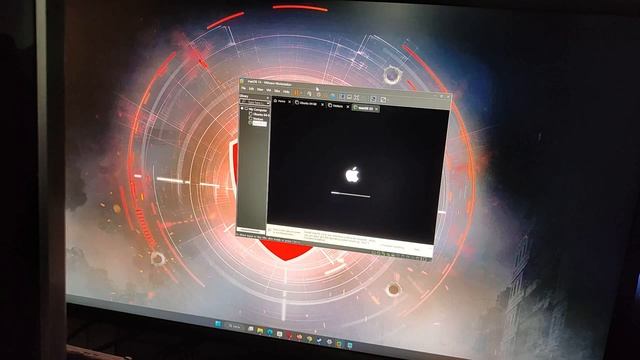Open the VM menu

(x=269, y=90)
